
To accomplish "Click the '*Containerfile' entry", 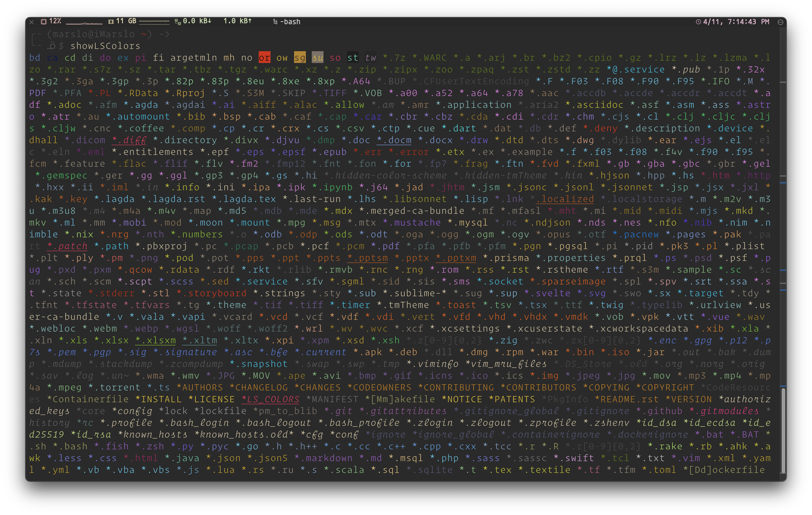I will pyautogui.click(x=88, y=399).
